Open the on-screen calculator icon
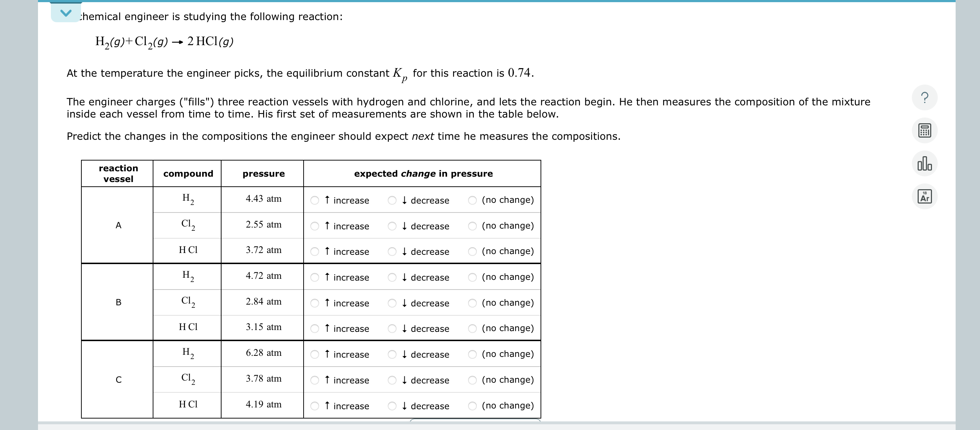Image resolution: width=980 pixels, height=430 pixels. [924, 130]
